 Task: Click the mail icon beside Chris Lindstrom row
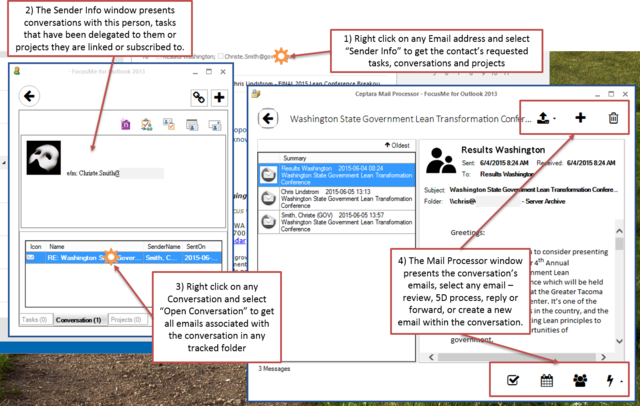point(269,198)
